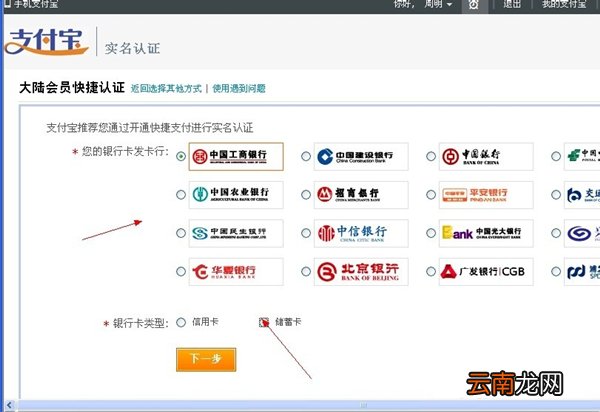Click the 平安银行 logo tile
Viewport: 600px width, 412px height.
pos(486,195)
